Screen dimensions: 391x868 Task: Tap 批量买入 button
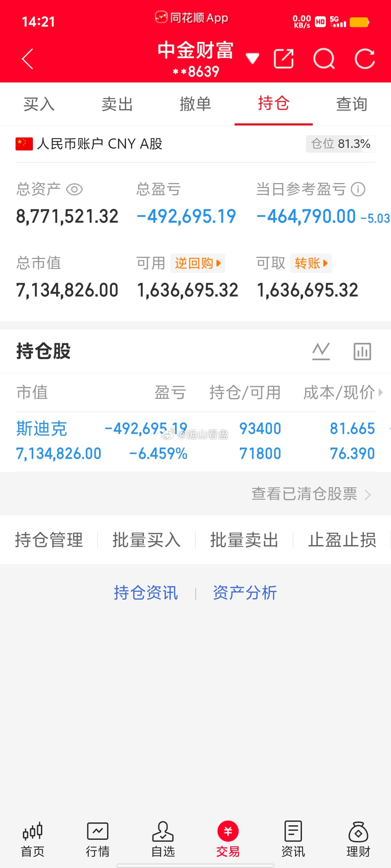click(x=147, y=540)
